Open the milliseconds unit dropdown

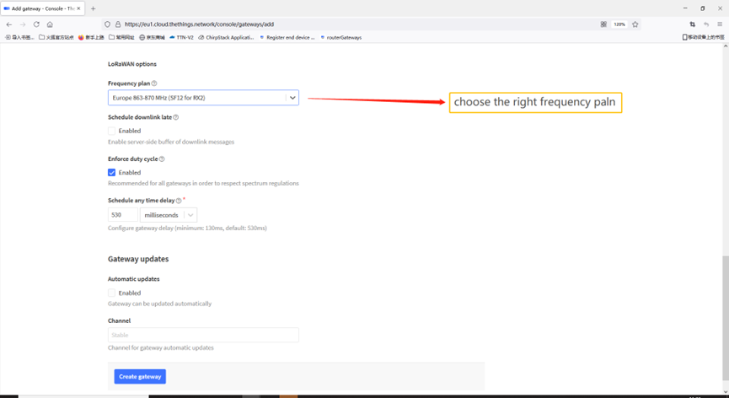click(169, 215)
